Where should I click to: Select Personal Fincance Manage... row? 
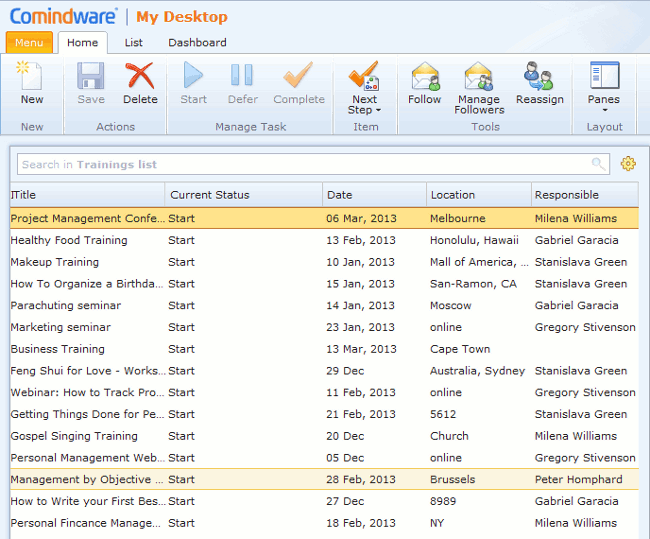pyautogui.click(x=324, y=523)
